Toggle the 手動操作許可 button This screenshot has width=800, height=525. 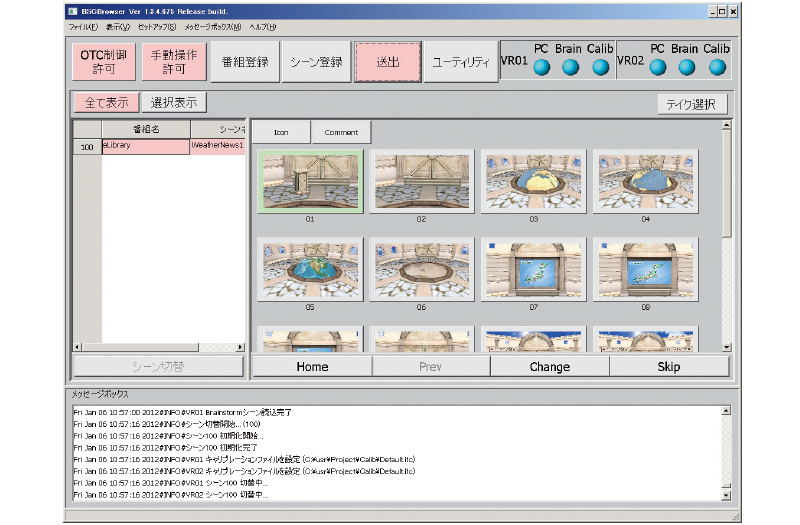(174, 62)
